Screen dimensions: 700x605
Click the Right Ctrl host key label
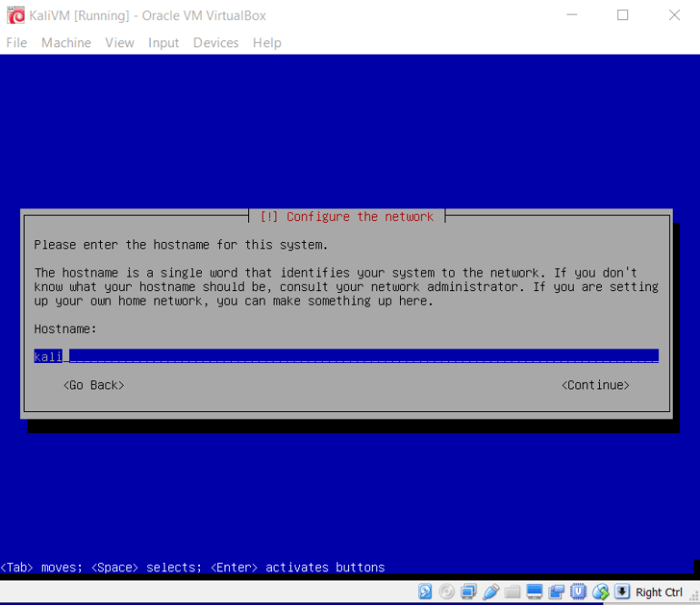point(659,592)
